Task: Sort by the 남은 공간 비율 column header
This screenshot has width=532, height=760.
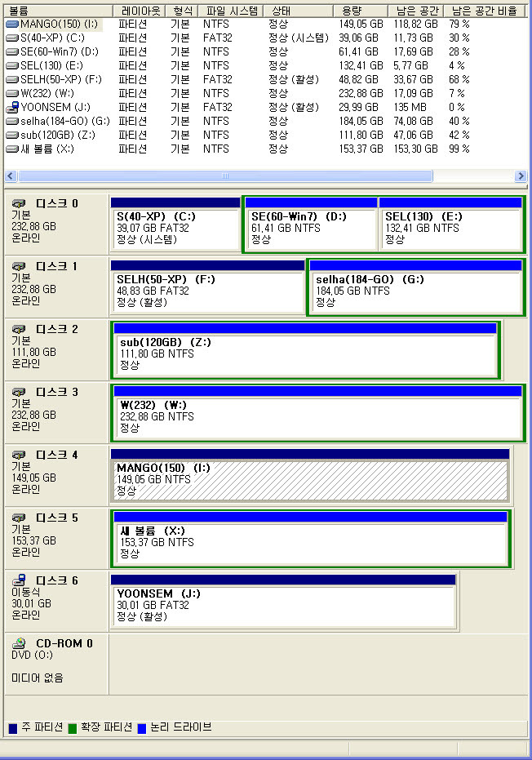Action: pyautogui.click(x=485, y=11)
